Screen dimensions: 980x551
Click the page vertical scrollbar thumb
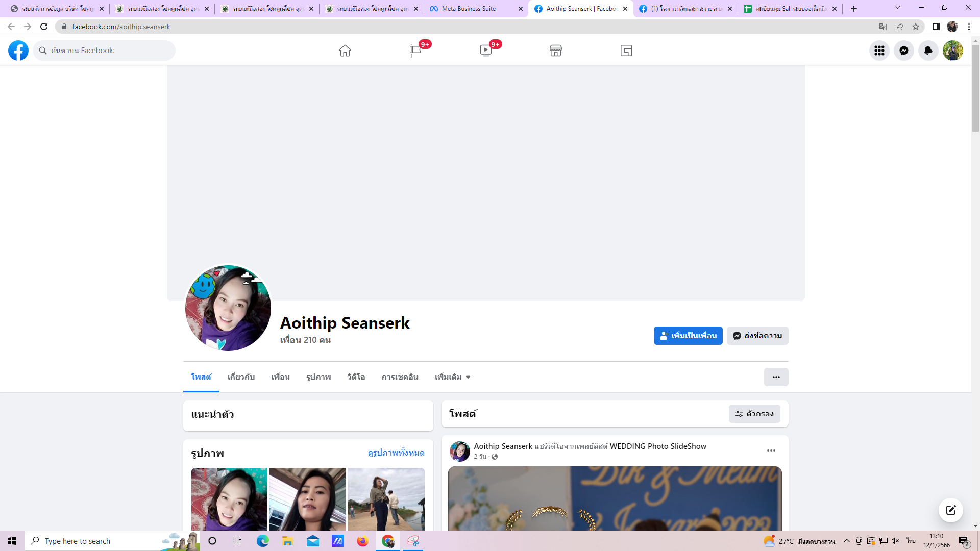click(975, 87)
